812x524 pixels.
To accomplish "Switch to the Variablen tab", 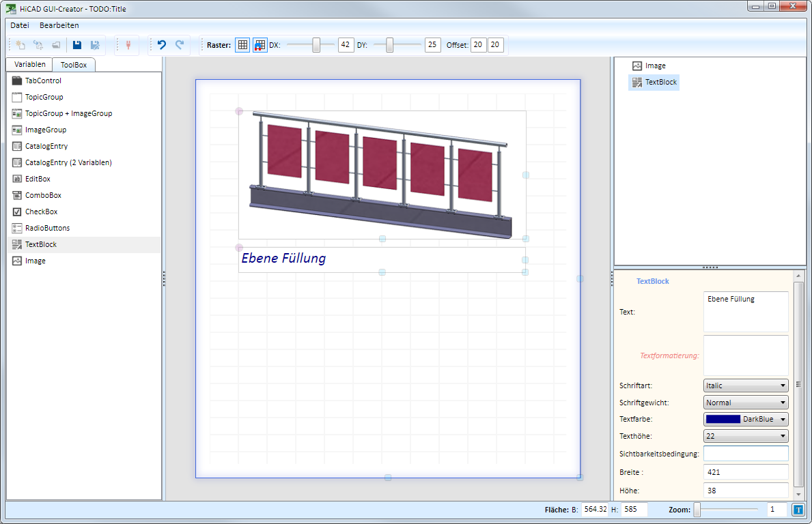I will 29,64.
